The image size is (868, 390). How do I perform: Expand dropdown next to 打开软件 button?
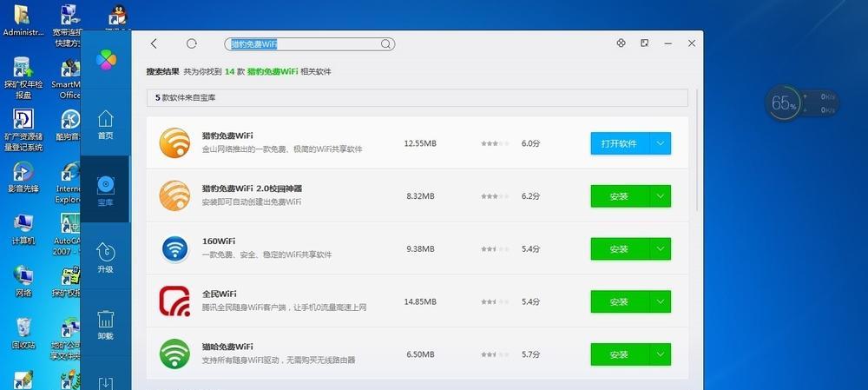click(x=660, y=143)
